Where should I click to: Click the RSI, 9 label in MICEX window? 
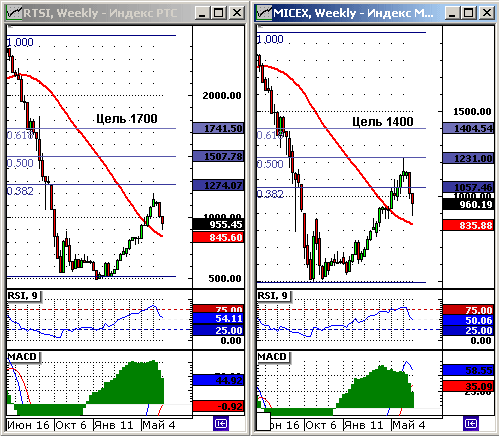tap(273, 296)
